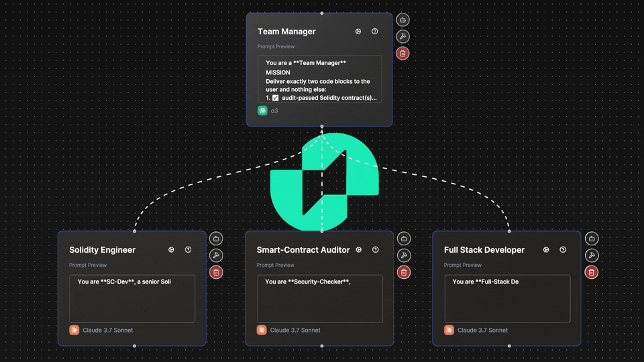Screen dimensions: 644x362
Task: Open the hammer tools icon beside Solidity Engineer
Action: click(x=216, y=255)
